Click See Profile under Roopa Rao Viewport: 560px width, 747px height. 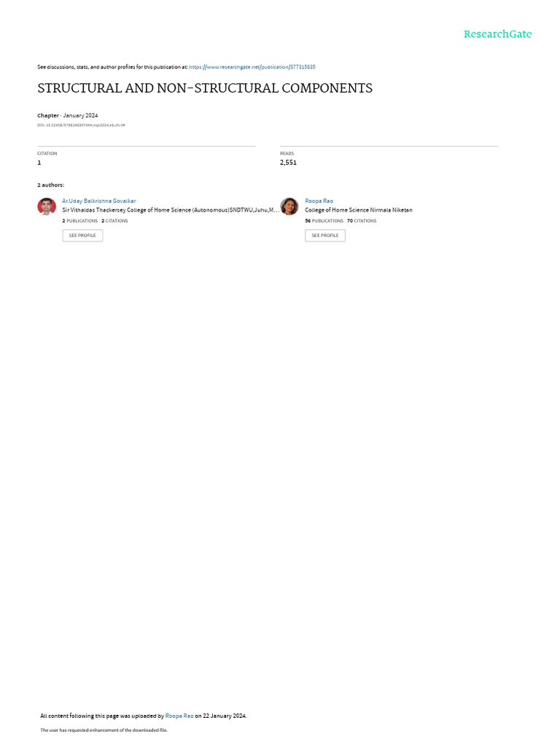click(325, 236)
